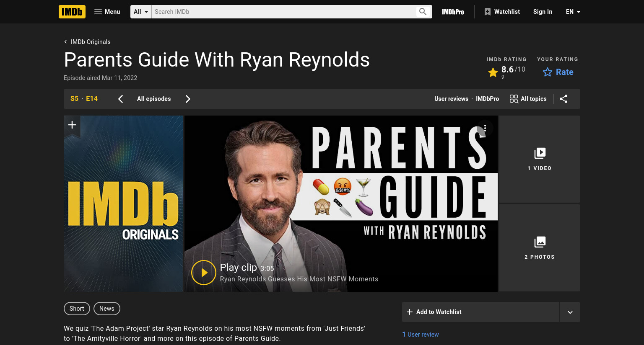Click the Add to Watchlist button
644x345 pixels.
tap(480, 312)
